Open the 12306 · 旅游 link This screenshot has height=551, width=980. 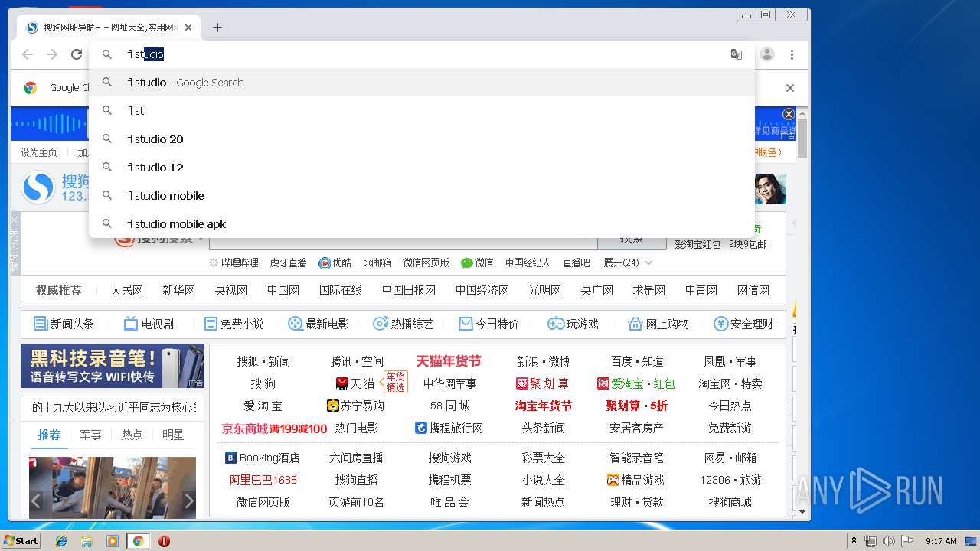coord(730,480)
